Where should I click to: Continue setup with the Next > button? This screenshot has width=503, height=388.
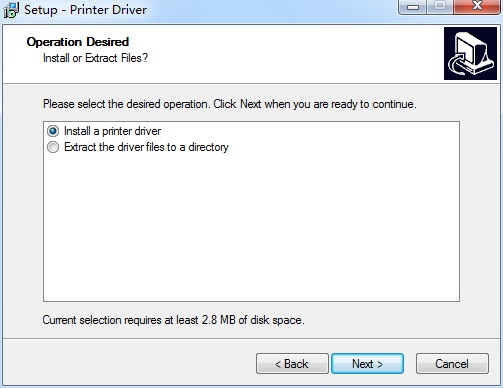[x=367, y=364]
